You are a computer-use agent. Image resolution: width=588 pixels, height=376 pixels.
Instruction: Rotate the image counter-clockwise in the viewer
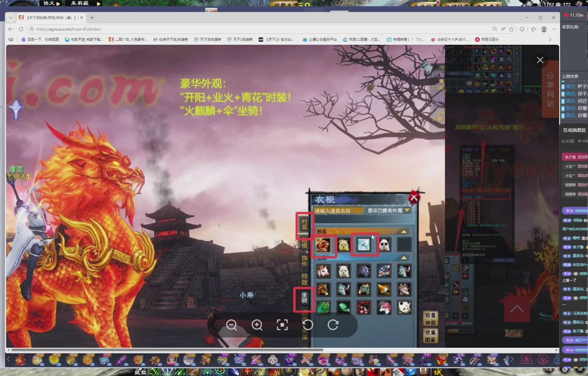coord(308,325)
